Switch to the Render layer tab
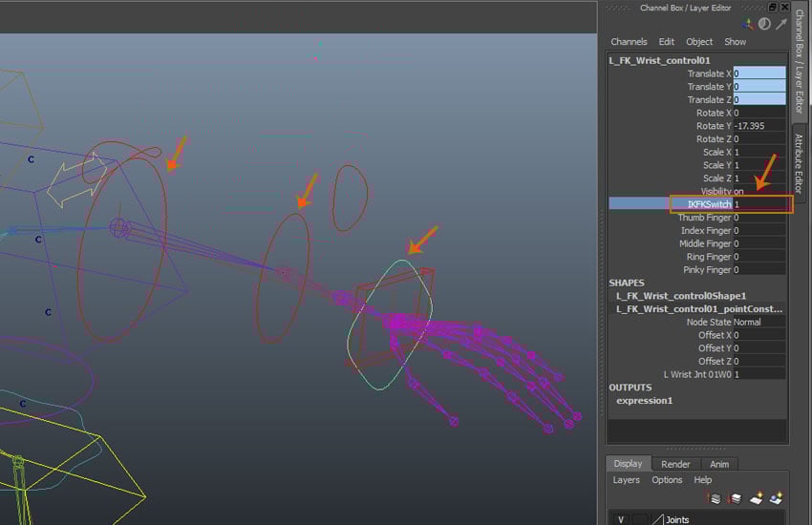 coord(675,464)
